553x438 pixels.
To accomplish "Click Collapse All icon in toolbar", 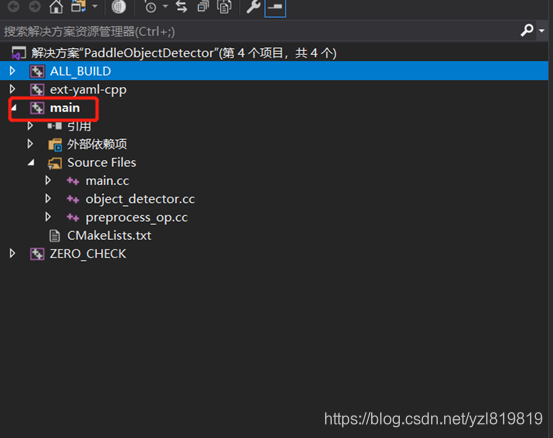I will (x=203, y=6).
